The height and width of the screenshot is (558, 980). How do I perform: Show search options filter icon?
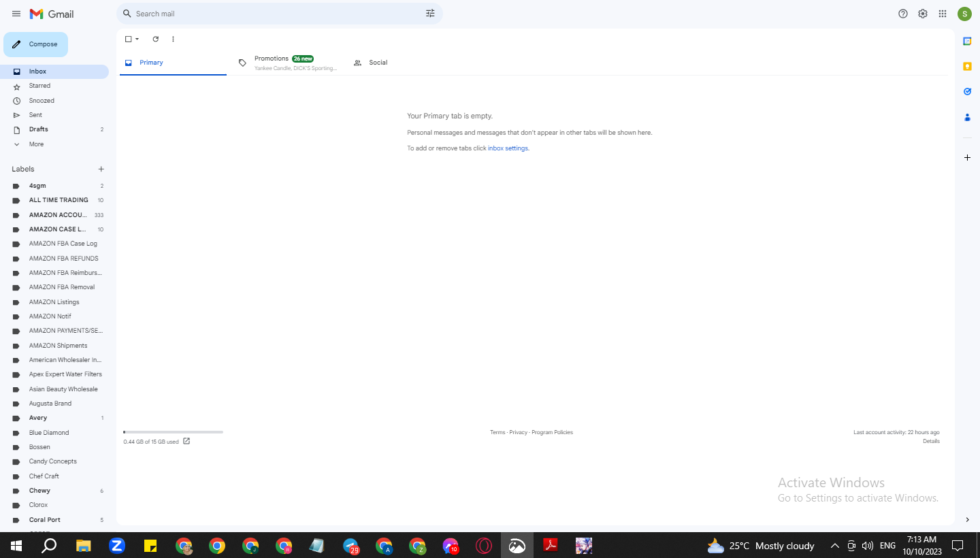[430, 14]
